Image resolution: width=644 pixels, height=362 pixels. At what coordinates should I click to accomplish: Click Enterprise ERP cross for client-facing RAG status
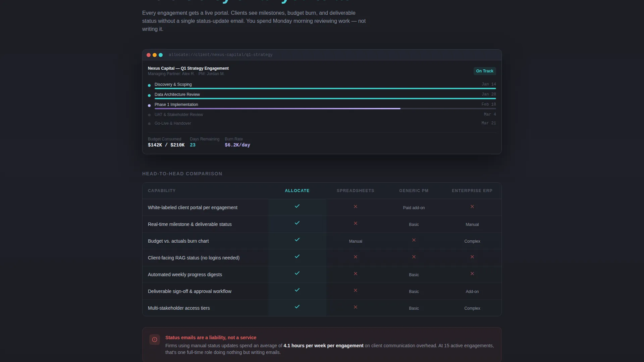[472, 257]
